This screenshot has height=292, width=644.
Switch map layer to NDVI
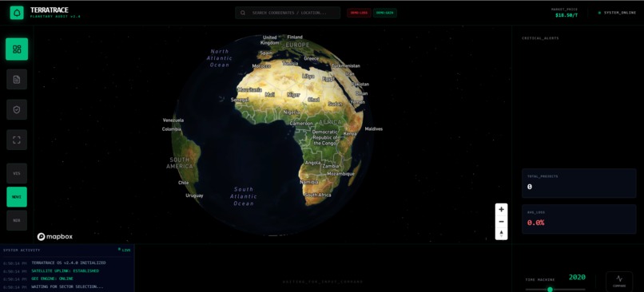[x=17, y=197]
